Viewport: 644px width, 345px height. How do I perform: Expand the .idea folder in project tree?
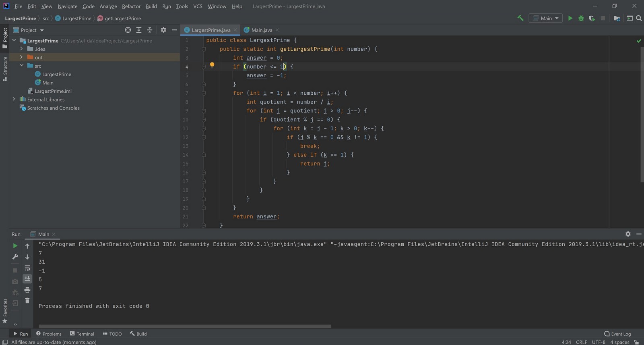coord(21,49)
